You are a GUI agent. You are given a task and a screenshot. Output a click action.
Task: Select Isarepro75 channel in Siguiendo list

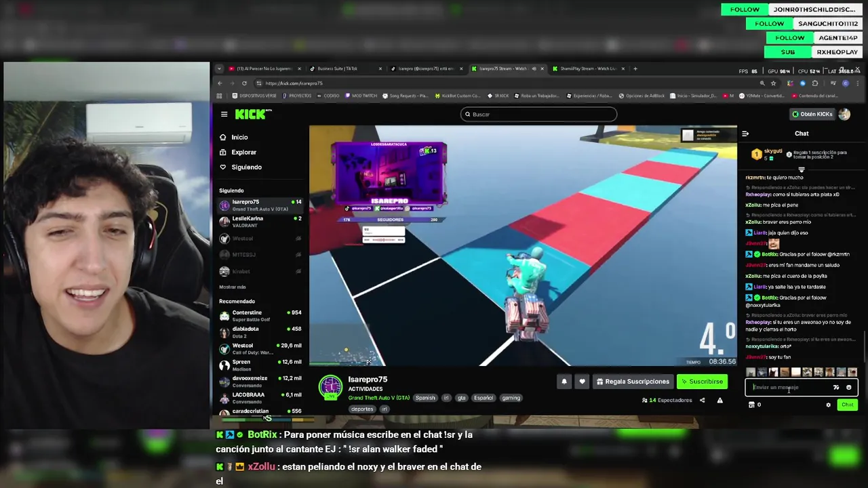click(260, 205)
